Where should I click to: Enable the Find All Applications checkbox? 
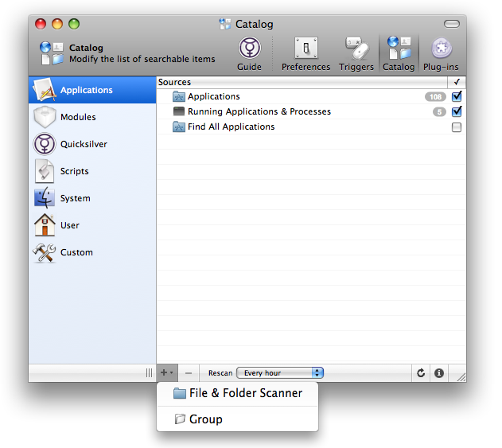coord(457,127)
